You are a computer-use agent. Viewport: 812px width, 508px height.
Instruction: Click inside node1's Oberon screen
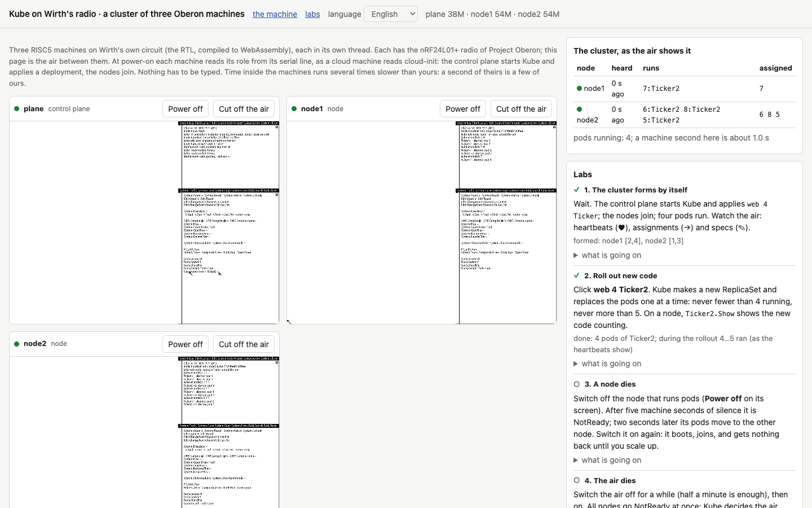[422, 222]
